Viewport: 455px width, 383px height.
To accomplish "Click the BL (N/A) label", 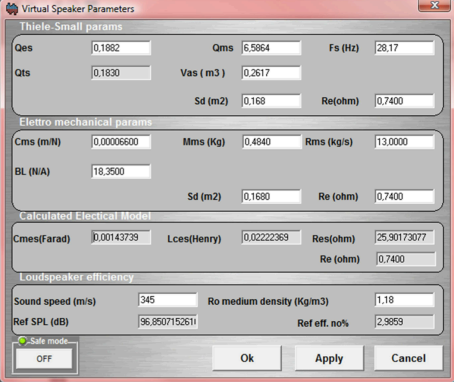I will [x=32, y=171].
